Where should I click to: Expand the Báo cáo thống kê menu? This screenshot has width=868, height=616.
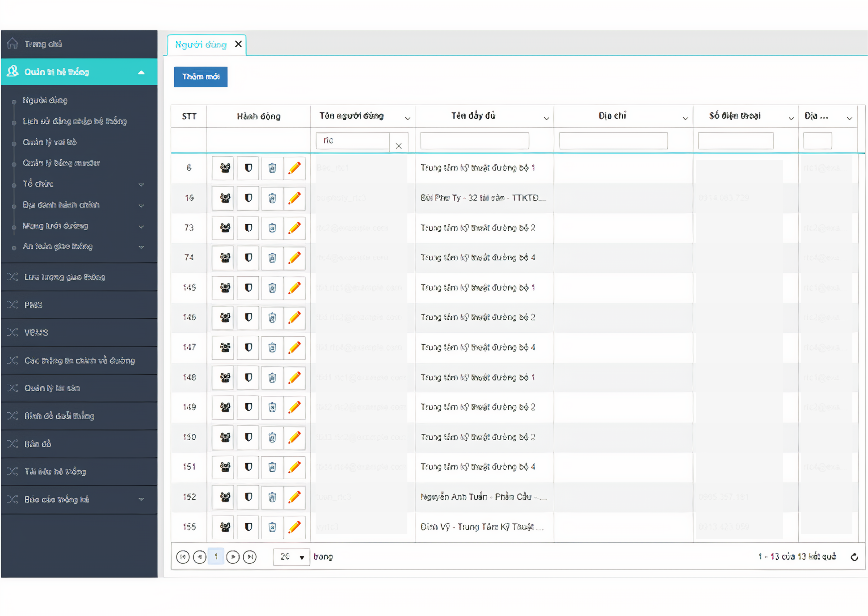pos(141,499)
